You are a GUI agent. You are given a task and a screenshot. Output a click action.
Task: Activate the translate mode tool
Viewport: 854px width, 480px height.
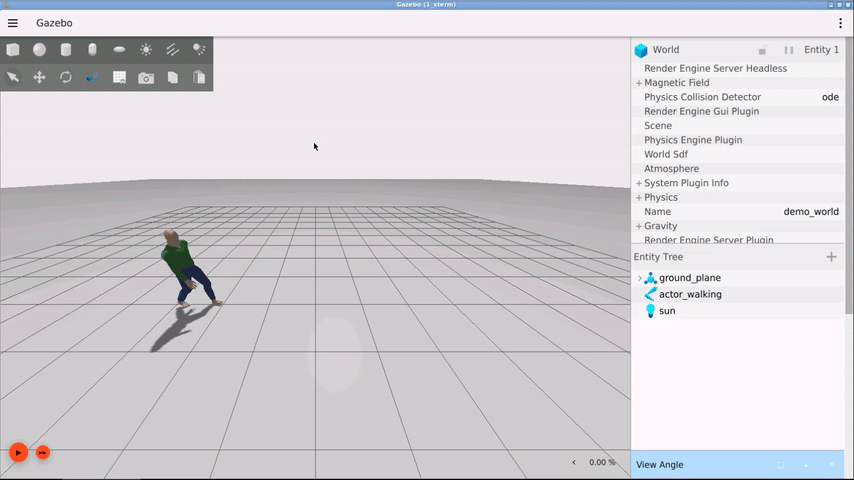click(x=39, y=77)
